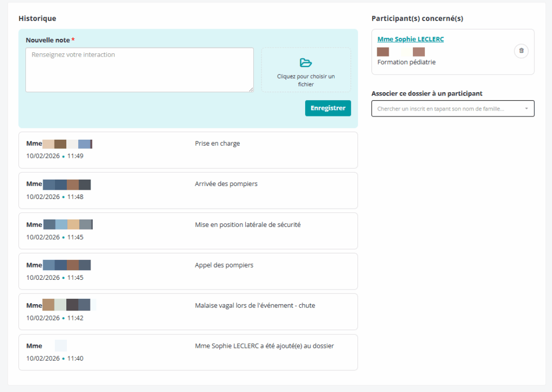
Task: Click the 'Historique' section heading
Action: coord(37,18)
